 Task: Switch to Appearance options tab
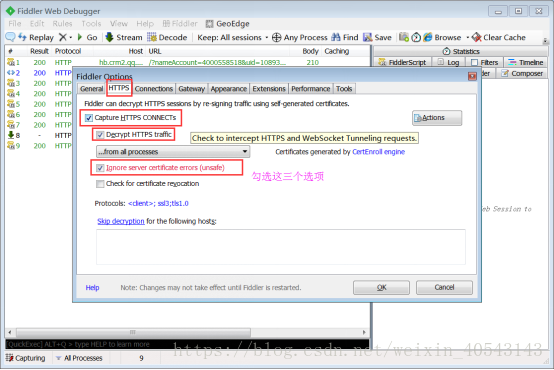[x=229, y=89]
